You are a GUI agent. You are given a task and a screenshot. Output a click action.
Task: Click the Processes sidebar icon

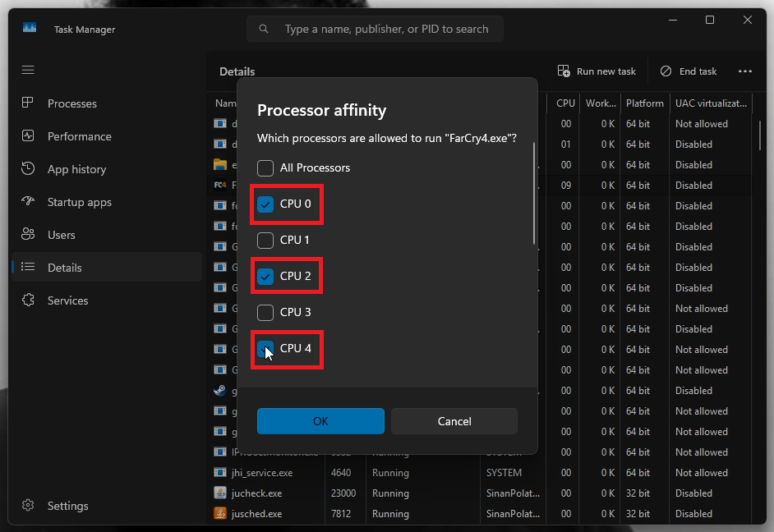point(28,103)
